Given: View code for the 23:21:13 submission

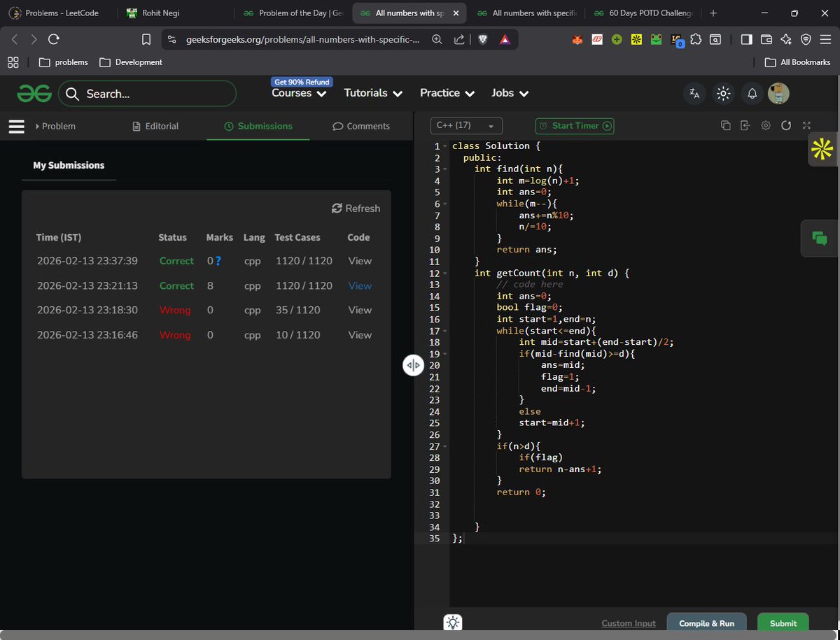Looking at the screenshot, I should pos(360,285).
